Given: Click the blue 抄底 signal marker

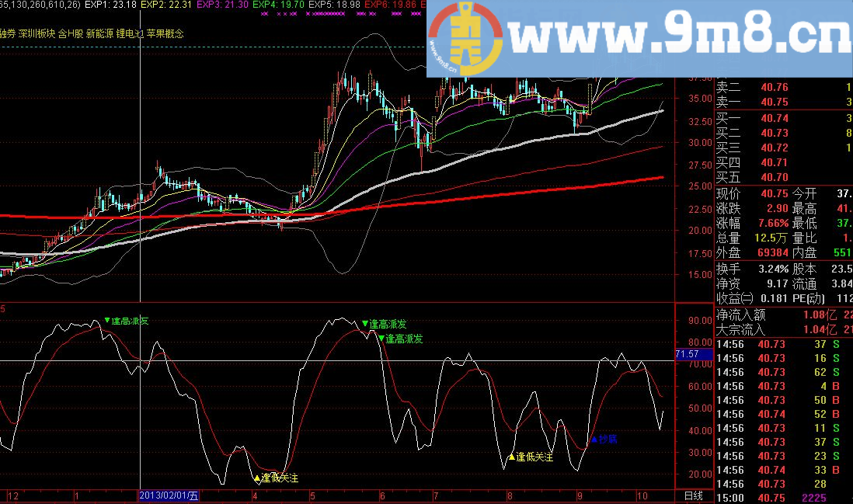Looking at the screenshot, I should pyautogui.click(x=604, y=440).
